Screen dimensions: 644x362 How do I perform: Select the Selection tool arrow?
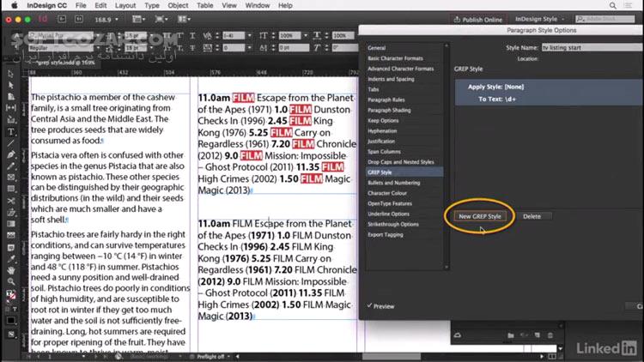coord(10,74)
